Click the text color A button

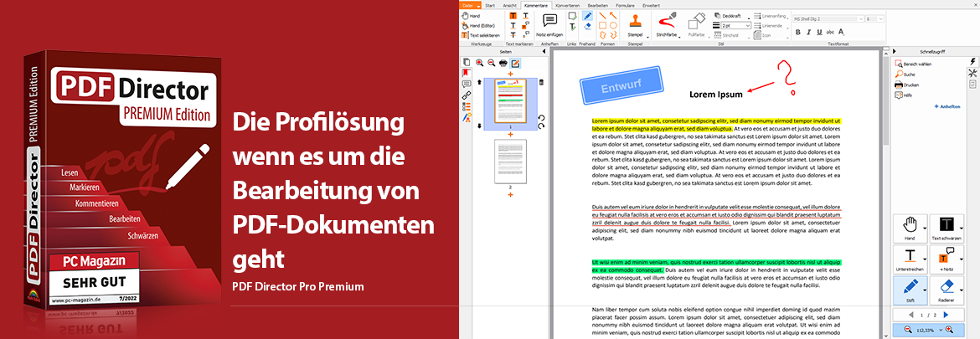[841, 32]
